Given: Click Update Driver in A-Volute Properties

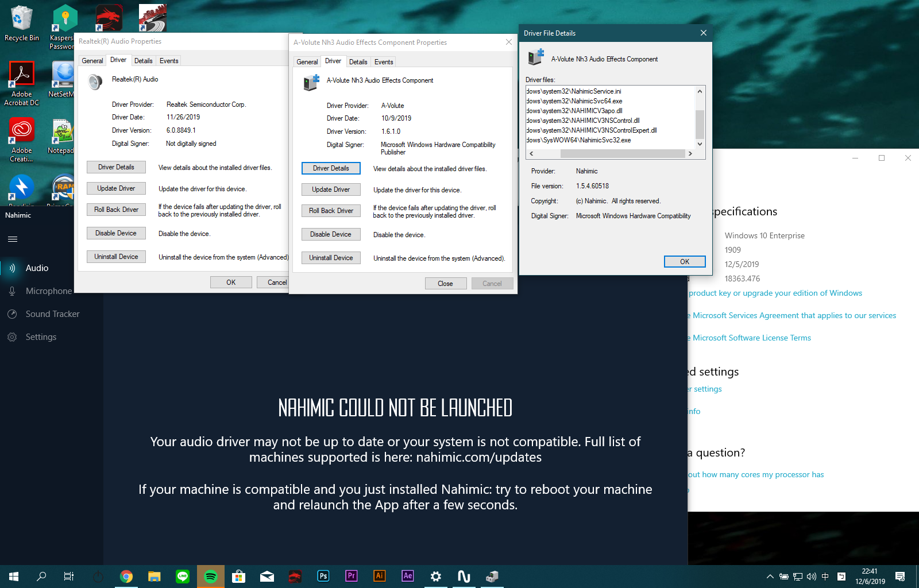Looking at the screenshot, I should [331, 189].
